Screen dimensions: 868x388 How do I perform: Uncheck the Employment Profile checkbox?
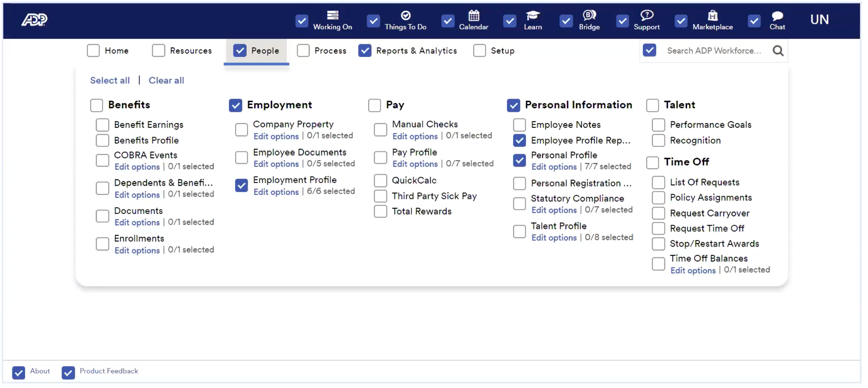pos(241,185)
